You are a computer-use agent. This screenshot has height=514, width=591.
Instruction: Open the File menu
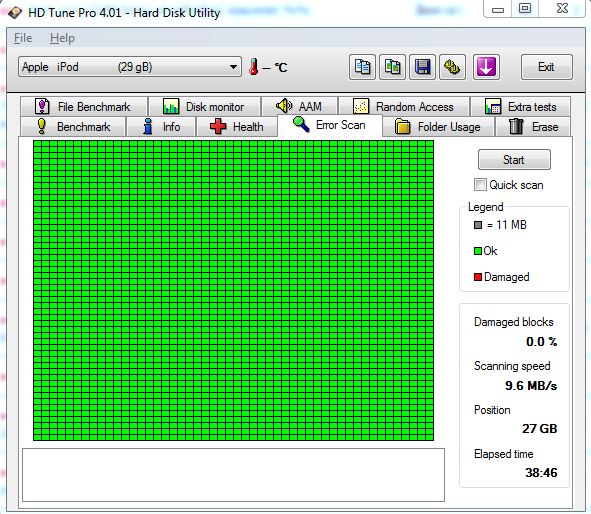(23, 38)
